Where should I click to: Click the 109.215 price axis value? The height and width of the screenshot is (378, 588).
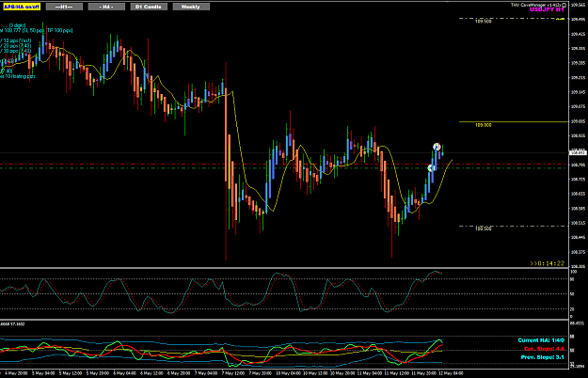tap(578, 77)
